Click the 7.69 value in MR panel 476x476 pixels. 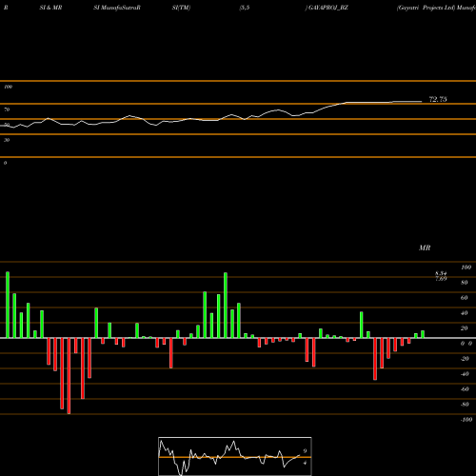(x=441, y=278)
